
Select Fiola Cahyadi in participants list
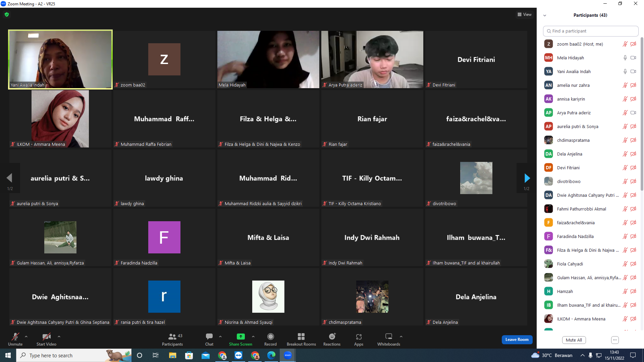pyautogui.click(x=591, y=264)
